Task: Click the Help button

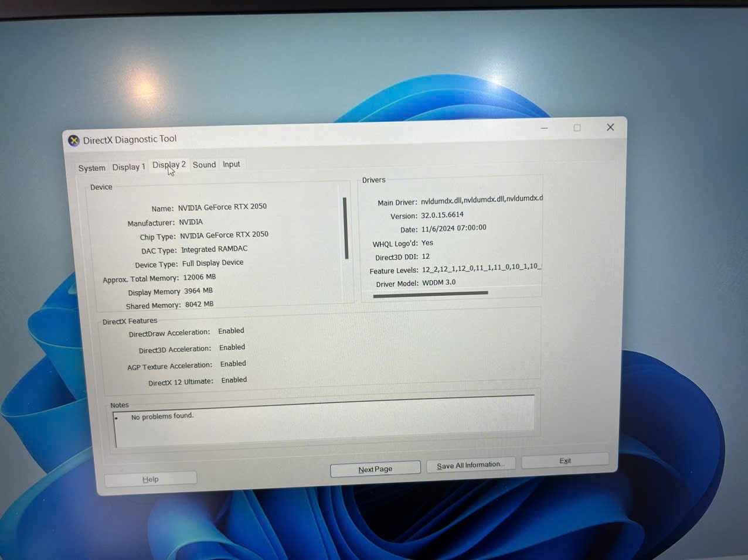Action: click(x=151, y=479)
